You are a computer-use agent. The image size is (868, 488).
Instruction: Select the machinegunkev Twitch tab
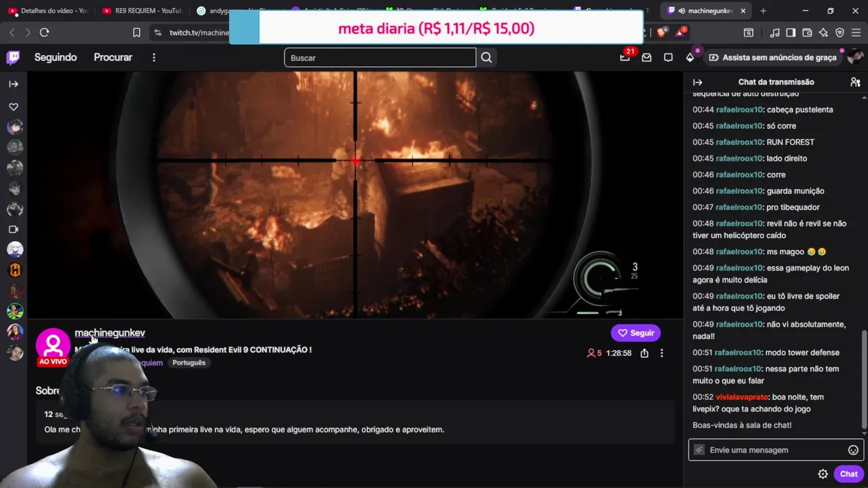point(705,11)
